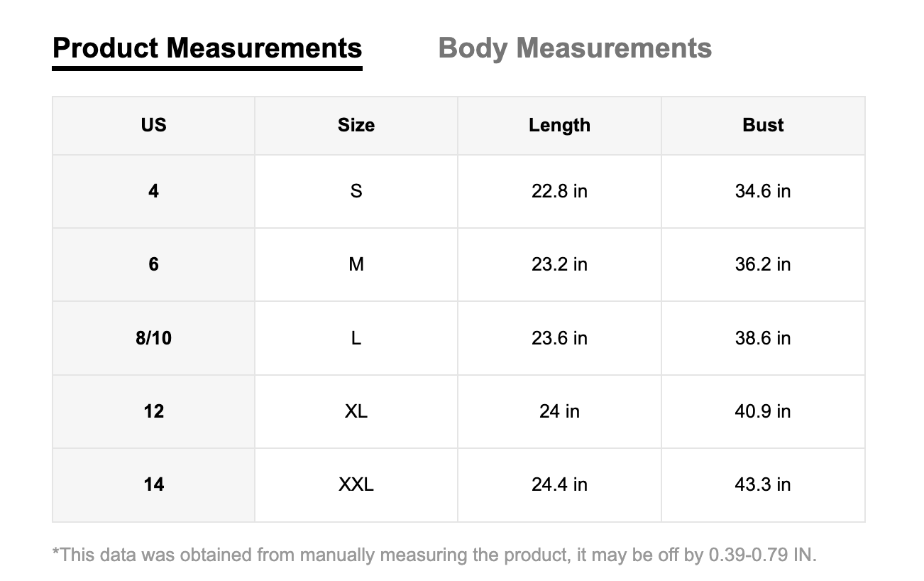
Task: Click the Size column header
Action: coord(356,125)
